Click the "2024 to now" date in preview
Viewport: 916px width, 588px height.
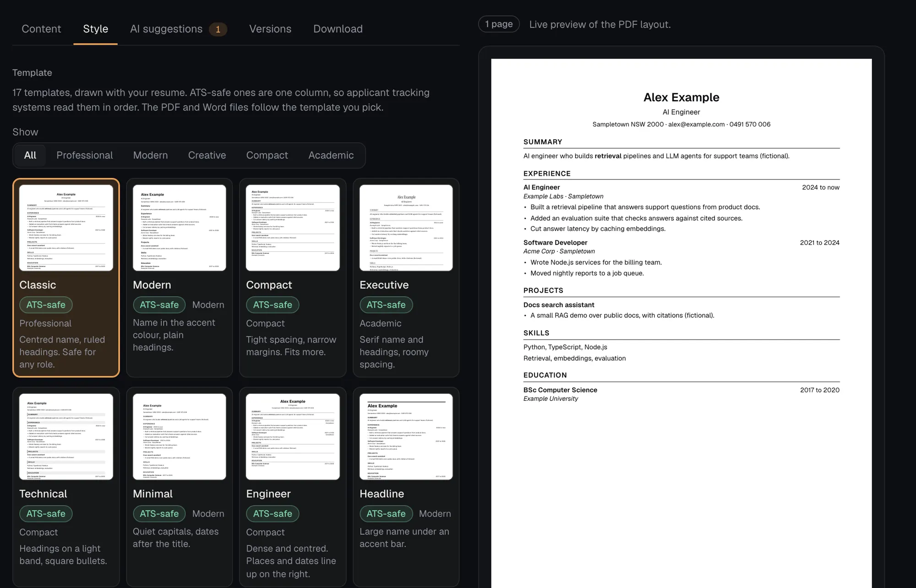tap(820, 187)
